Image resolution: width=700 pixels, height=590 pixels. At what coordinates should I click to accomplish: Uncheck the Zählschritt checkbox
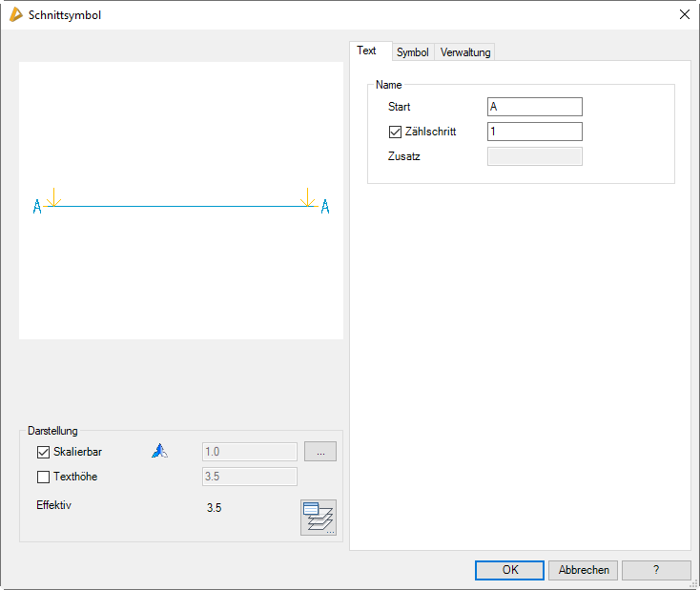tap(396, 132)
